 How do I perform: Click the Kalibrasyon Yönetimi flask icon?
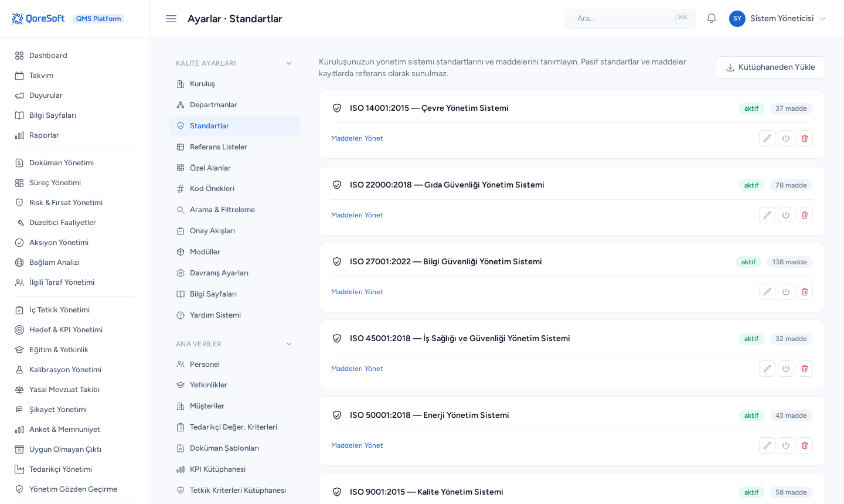[x=19, y=370]
